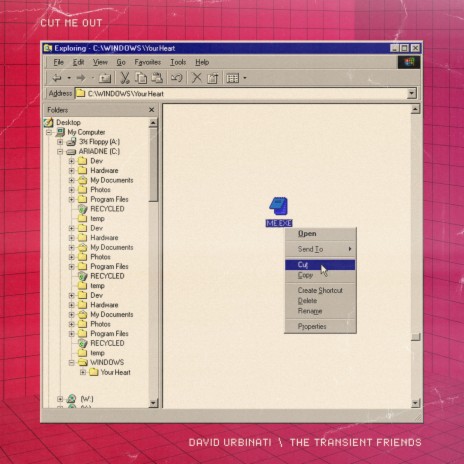
Task: Open the View menu
Action: [x=100, y=62]
